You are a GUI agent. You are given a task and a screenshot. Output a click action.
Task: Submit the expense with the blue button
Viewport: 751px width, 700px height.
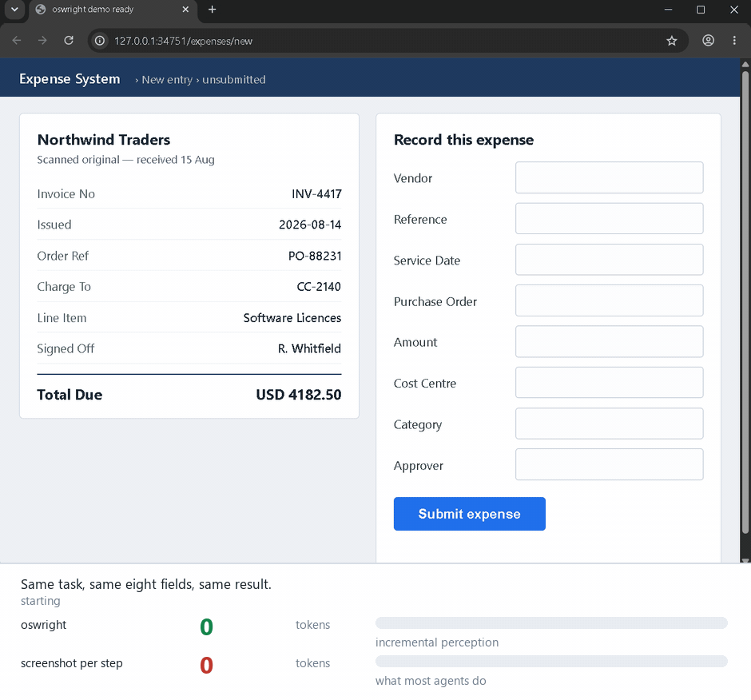(x=470, y=514)
